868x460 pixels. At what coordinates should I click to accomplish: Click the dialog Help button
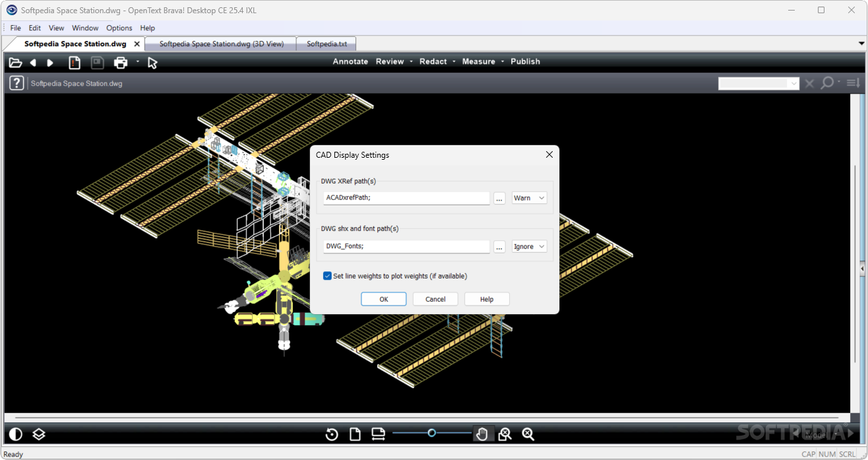[x=487, y=299]
